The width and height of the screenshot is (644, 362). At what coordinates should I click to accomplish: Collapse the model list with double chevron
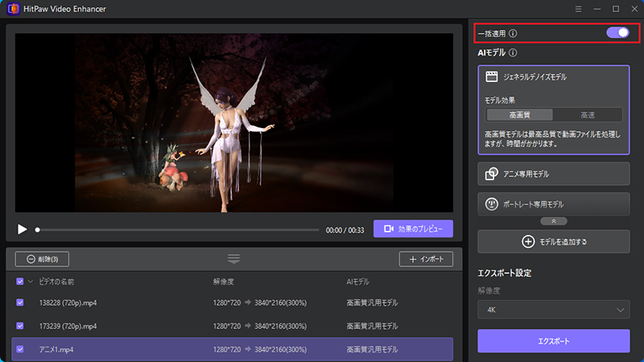coord(553,220)
